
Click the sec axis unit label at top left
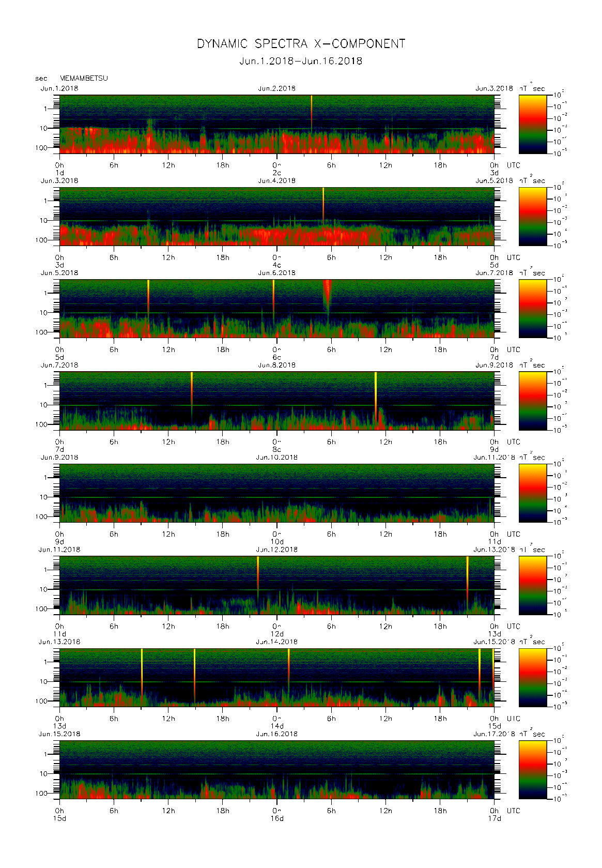41,79
